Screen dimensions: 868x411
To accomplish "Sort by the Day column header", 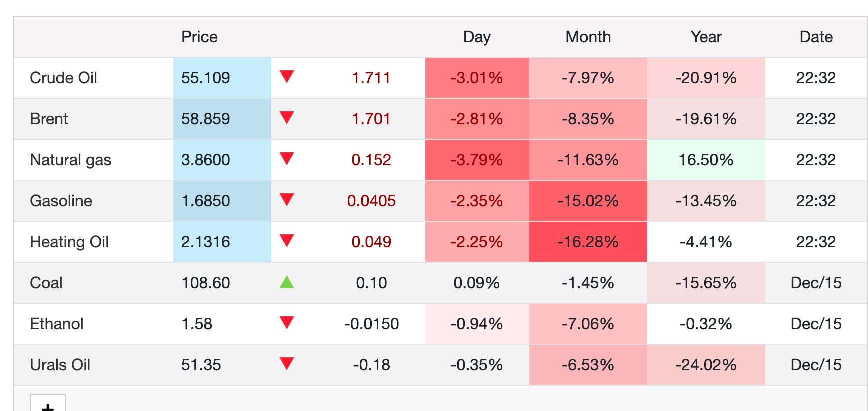I will [x=477, y=37].
